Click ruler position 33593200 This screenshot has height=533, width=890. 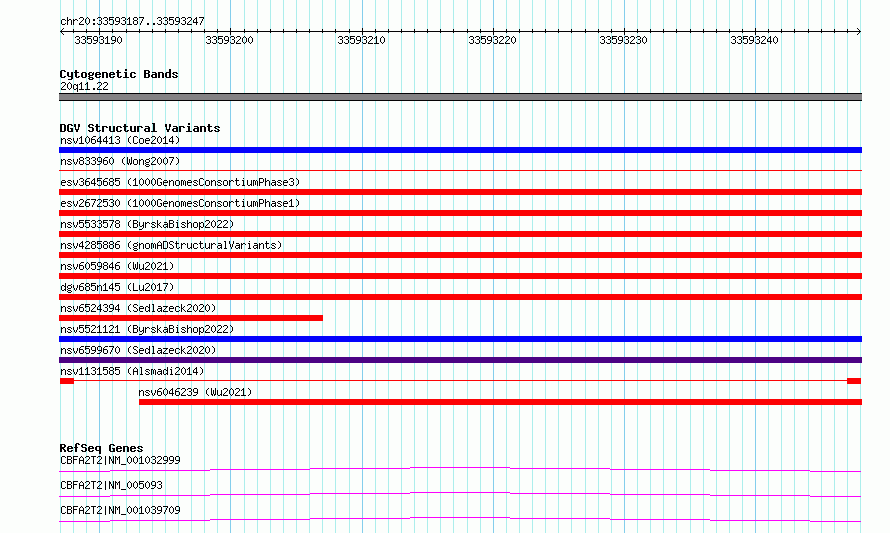click(229, 40)
